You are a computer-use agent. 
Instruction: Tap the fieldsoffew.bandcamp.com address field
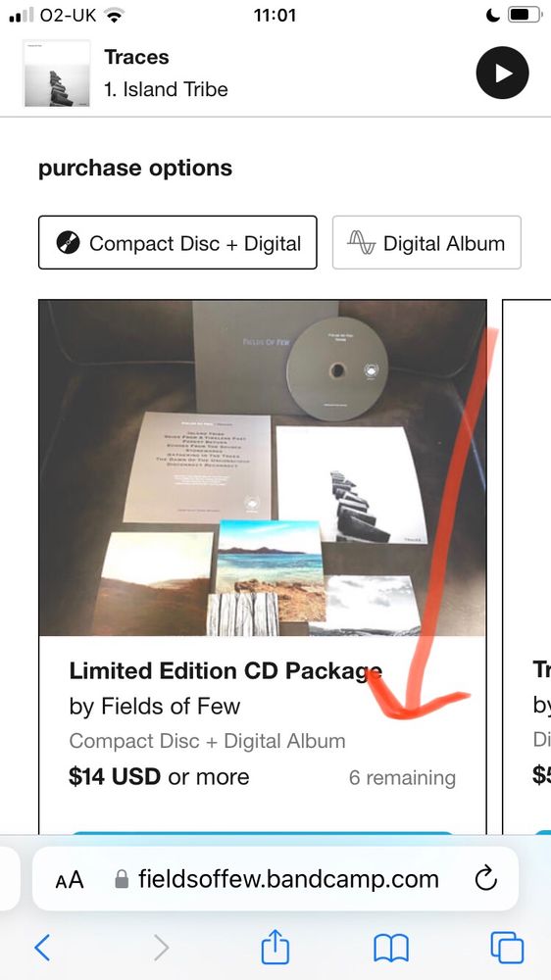point(275,879)
